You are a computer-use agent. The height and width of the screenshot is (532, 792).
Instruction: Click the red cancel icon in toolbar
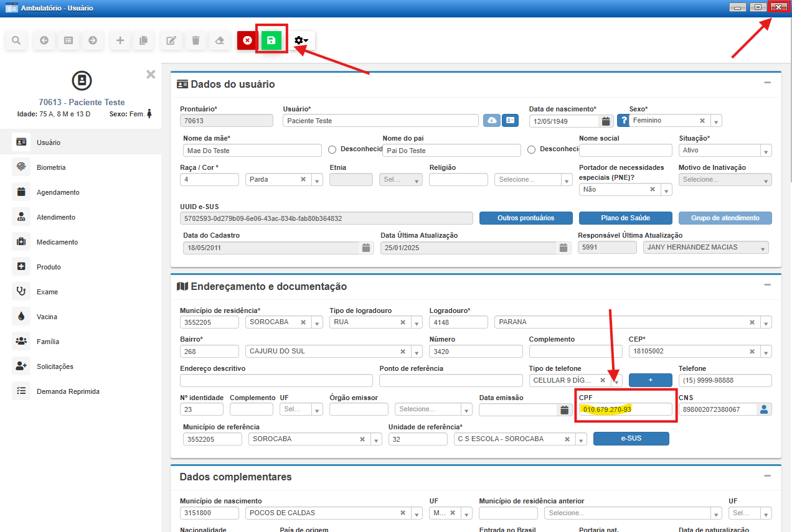pos(247,40)
